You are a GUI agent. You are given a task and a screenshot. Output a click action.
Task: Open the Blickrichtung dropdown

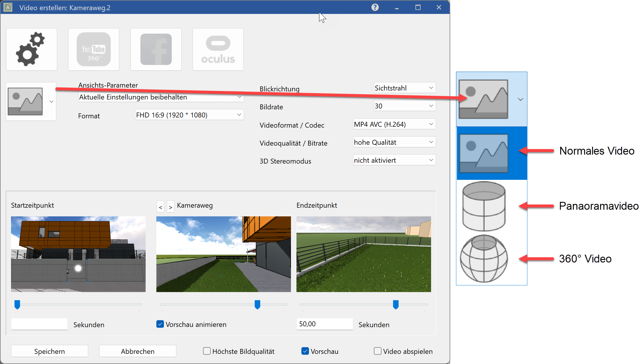click(404, 88)
